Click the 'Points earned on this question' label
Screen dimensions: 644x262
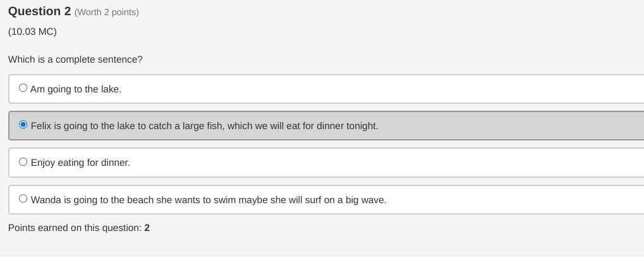[x=75, y=228]
